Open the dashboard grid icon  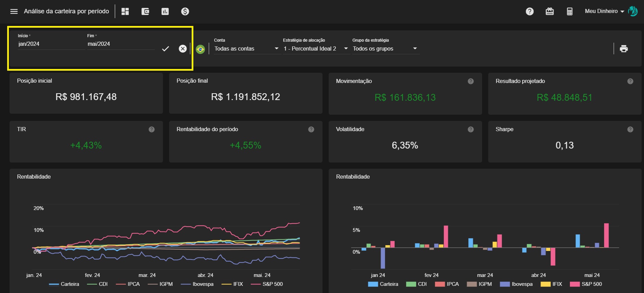click(125, 12)
